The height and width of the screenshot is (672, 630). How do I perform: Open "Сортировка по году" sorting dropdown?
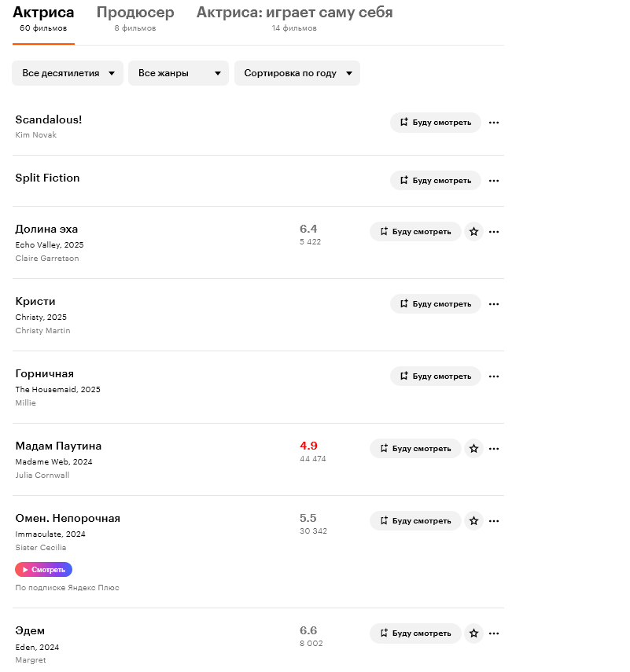pos(297,73)
